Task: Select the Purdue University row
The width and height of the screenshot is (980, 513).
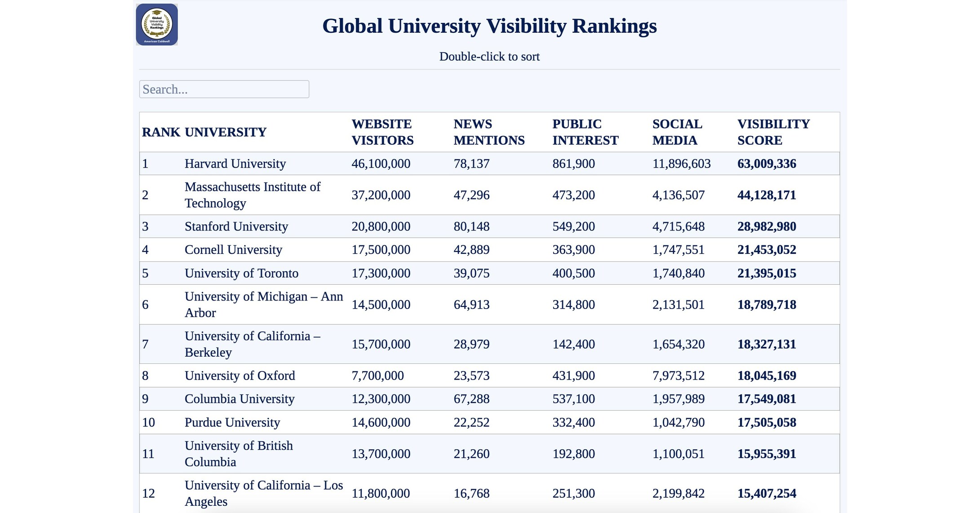Action: [x=232, y=422]
